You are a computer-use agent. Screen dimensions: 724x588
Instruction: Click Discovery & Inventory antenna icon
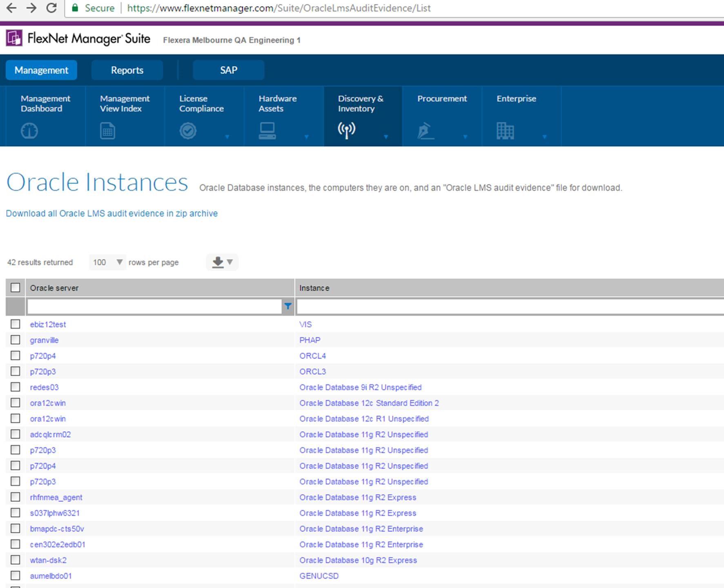click(347, 131)
